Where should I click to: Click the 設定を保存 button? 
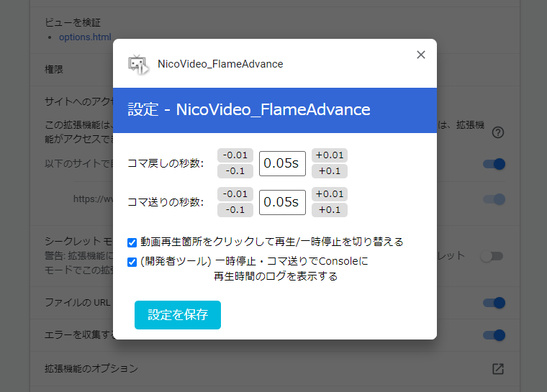(x=178, y=315)
